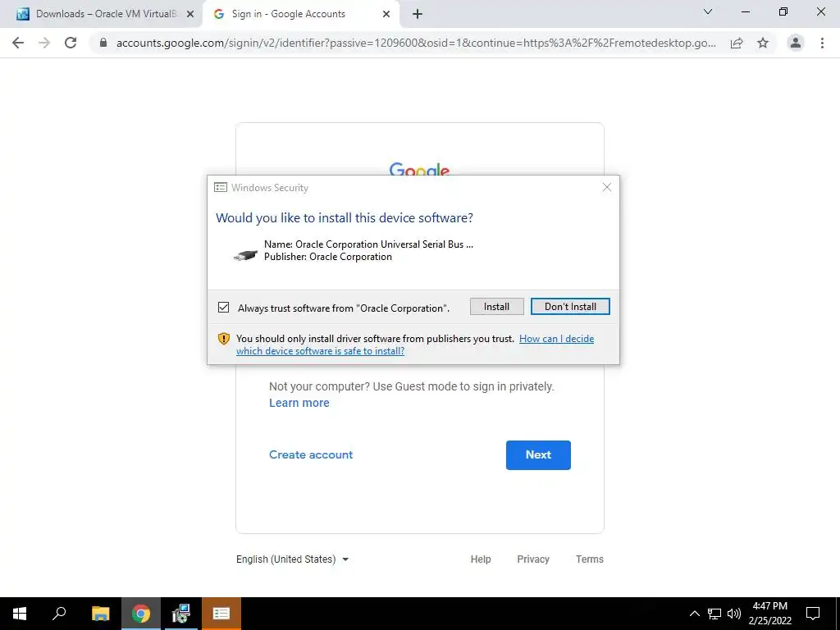840x630 pixels.
Task: Open VirtualBox installer taskbar icon
Action: click(181, 614)
